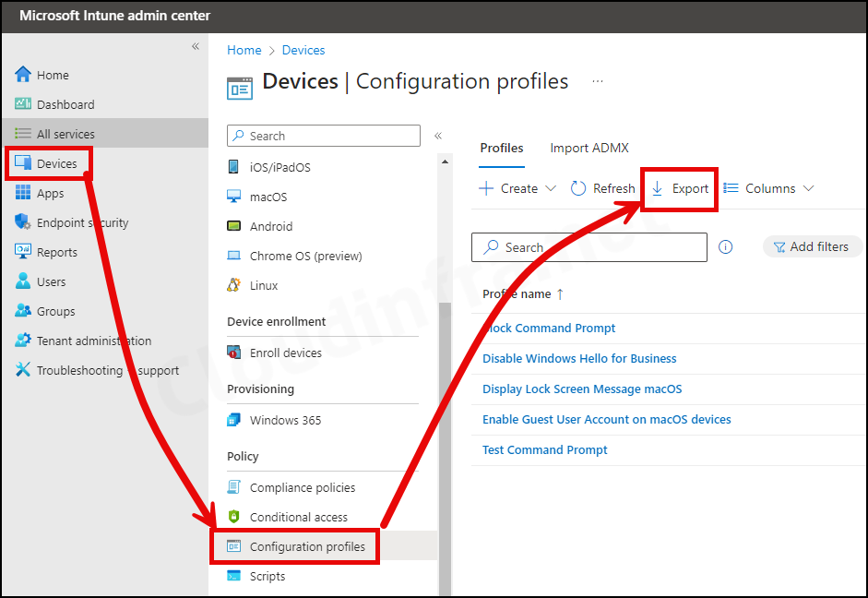
Task: Open Display Lock Screen Message macOS profile
Action: click(582, 389)
